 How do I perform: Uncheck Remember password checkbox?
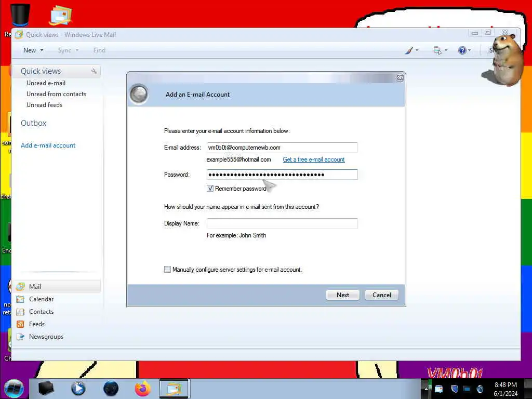[x=210, y=188]
